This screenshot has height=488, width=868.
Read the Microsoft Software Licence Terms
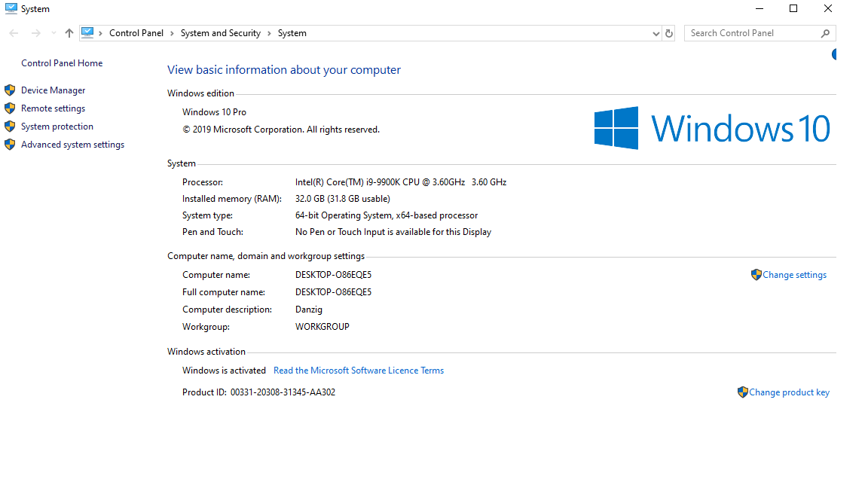point(359,371)
